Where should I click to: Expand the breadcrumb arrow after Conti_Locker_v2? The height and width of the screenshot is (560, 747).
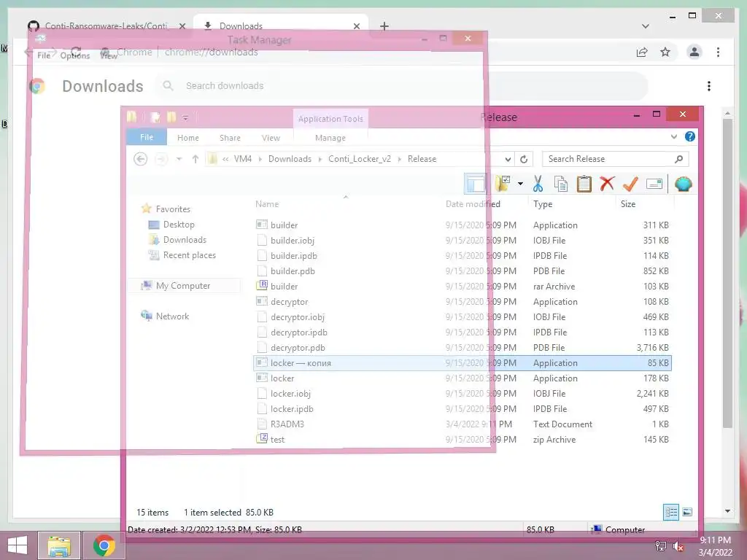[399, 159]
